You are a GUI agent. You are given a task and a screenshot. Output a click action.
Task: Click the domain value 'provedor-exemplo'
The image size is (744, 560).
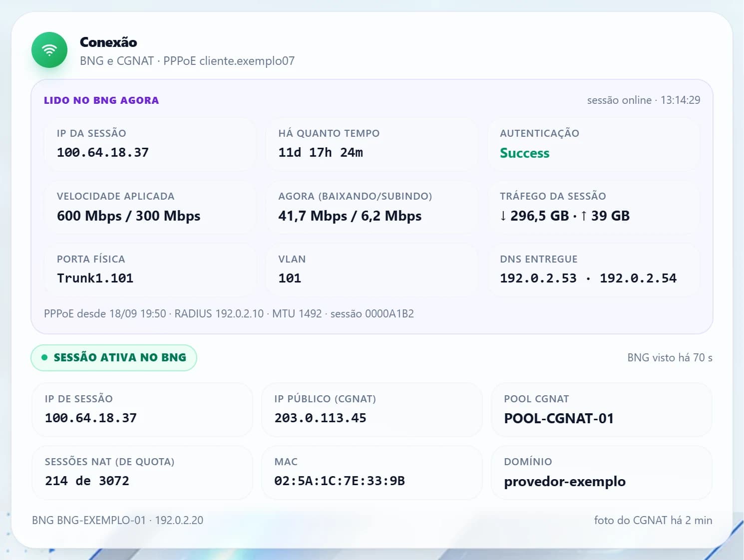coord(565,482)
